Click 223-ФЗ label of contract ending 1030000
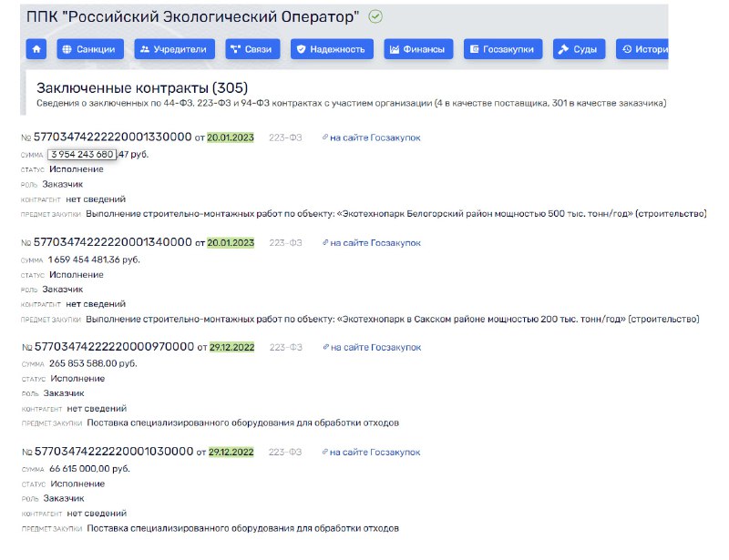The image size is (729, 560). click(x=285, y=453)
